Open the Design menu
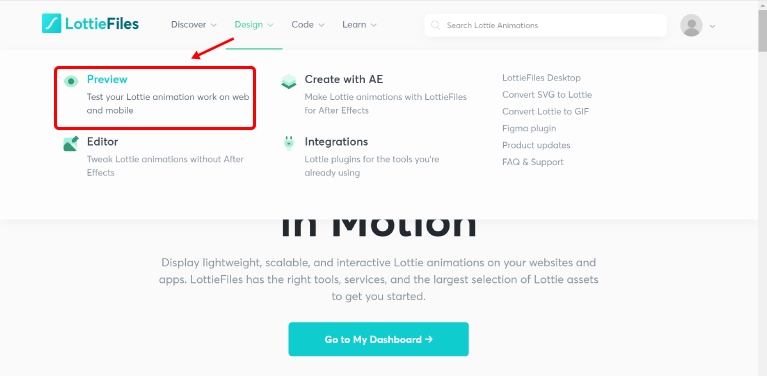Image resolution: width=767 pixels, height=376 pixels. pos(254,24)
